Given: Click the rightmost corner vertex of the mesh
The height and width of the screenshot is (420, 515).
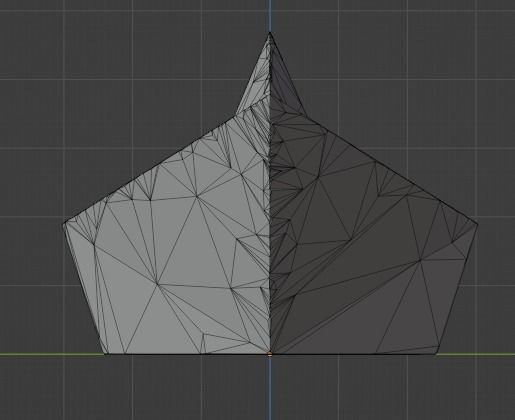Looking at the screenshot, I should (x=477, y=224).
